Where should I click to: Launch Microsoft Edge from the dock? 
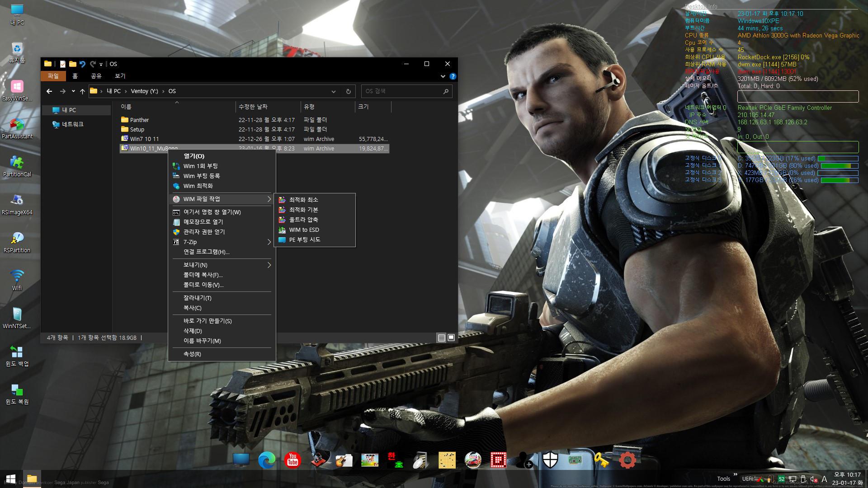coord(267,460)
